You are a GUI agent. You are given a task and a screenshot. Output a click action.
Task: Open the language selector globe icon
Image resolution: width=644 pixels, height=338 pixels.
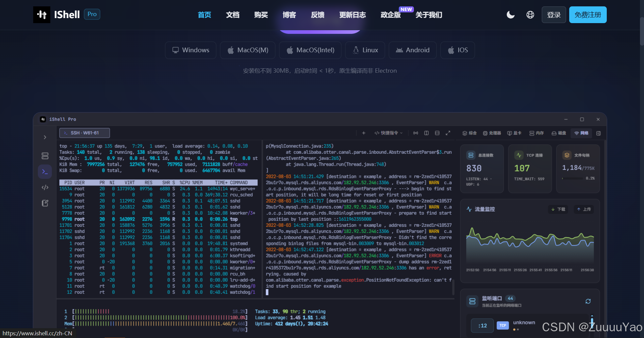(530, 15)
